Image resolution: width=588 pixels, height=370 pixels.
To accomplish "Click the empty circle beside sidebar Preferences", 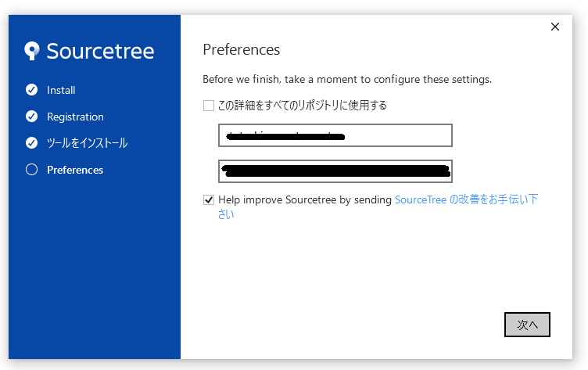I will tap(32, 170).
